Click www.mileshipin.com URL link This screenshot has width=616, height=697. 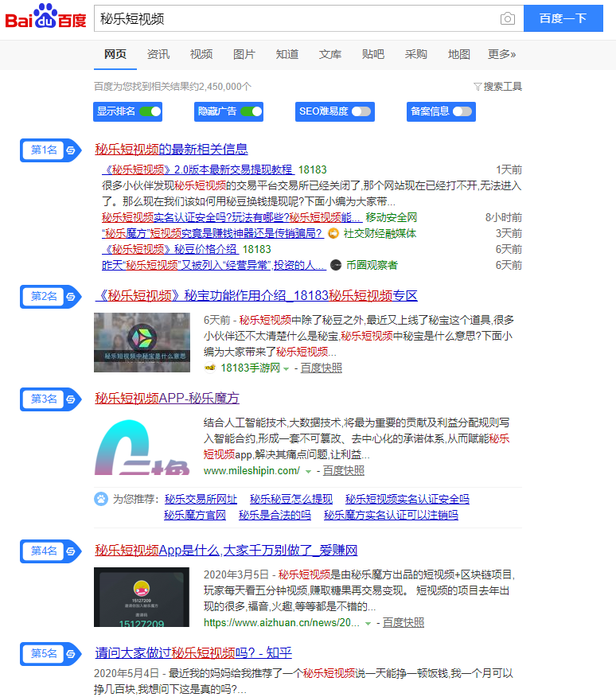251,471
